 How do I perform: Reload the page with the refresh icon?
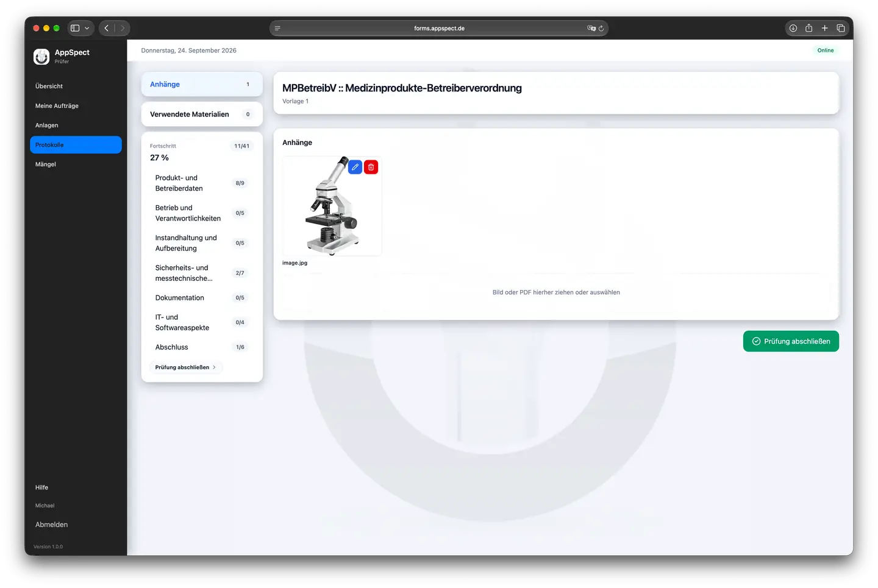tap(601, 28)
